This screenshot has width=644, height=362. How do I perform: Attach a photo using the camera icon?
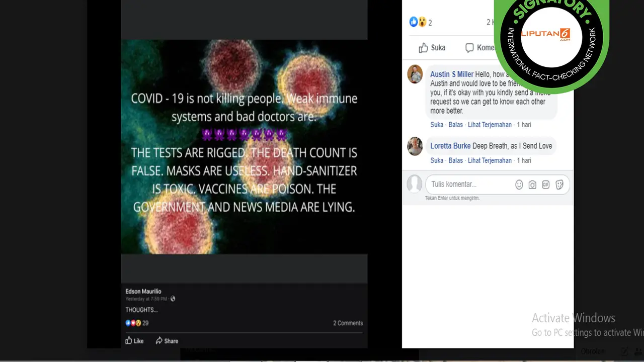532,185
